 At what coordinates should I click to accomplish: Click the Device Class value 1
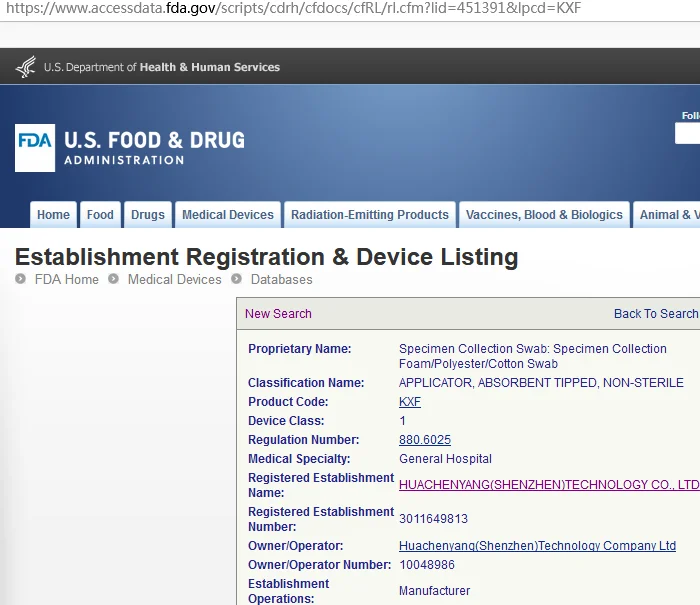tap(402, 421)
